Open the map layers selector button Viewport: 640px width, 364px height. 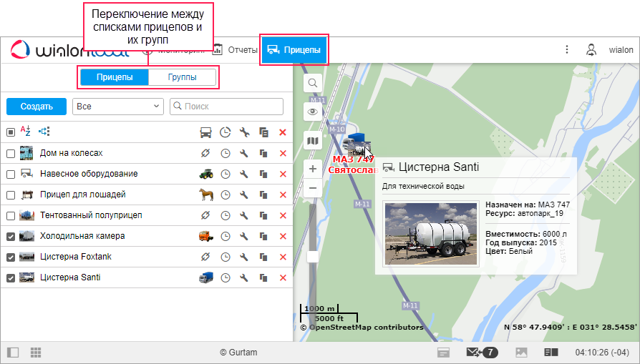[313, 141]
